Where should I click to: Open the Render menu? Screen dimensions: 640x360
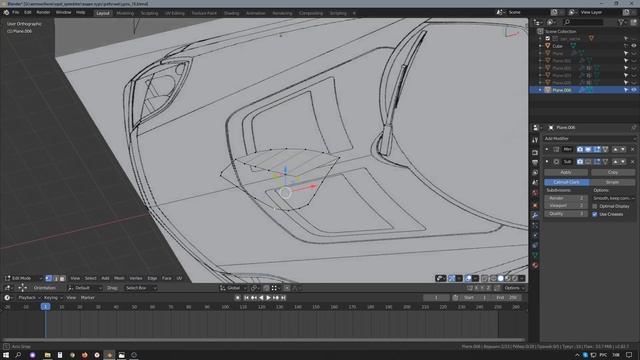pos(43,13)
